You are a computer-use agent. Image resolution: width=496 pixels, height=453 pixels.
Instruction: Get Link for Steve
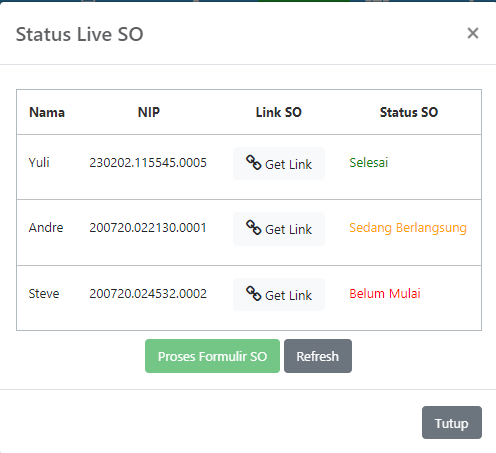point(279,295)
